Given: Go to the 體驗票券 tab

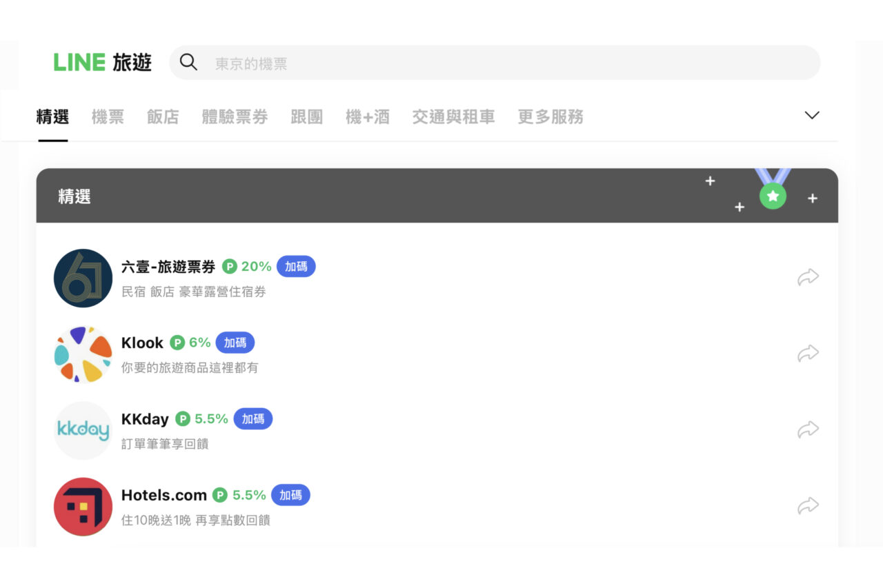Looking at the screenshot, I should tap(235, 116).
